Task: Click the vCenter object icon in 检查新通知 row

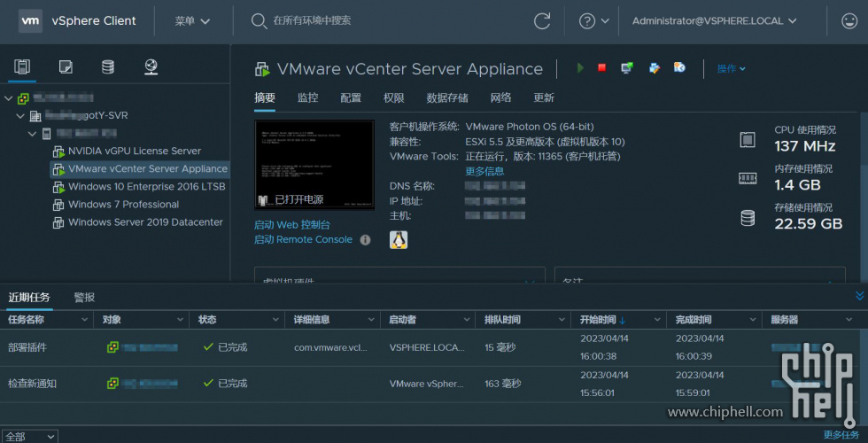Action: pos(113,383)
